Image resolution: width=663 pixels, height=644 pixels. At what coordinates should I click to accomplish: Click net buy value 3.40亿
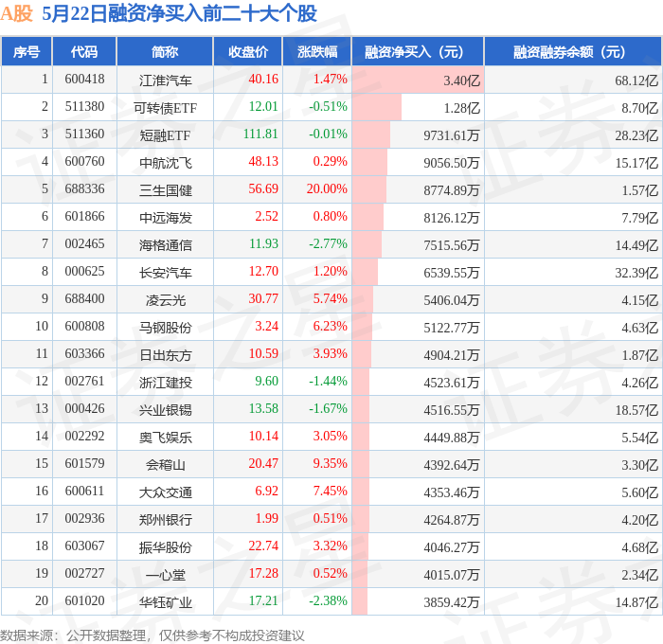tap(461, 80)
